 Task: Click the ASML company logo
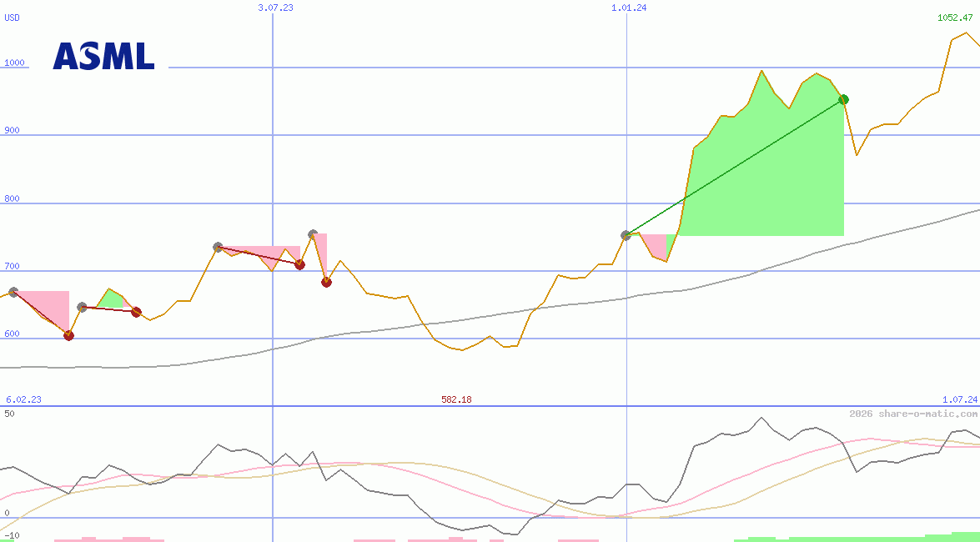tap(103, 55)
